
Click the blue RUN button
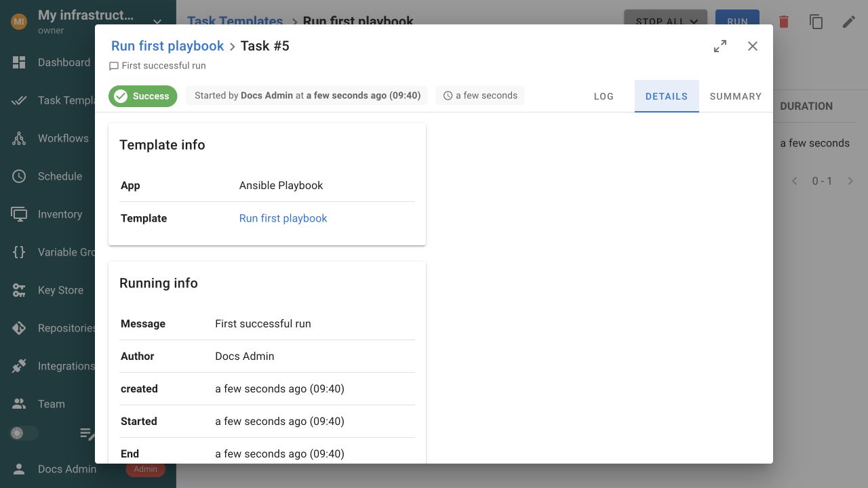coord(737,22)
